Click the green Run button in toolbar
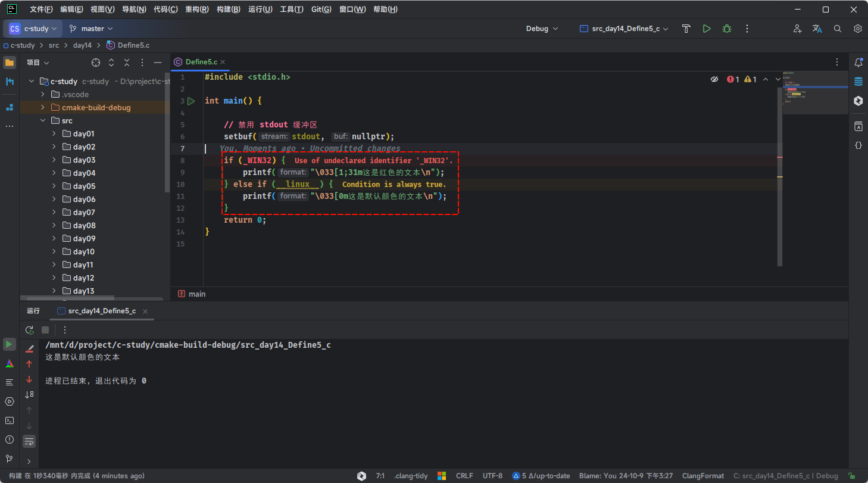Viewport: 868px width, 483px height. pos(706,29)
